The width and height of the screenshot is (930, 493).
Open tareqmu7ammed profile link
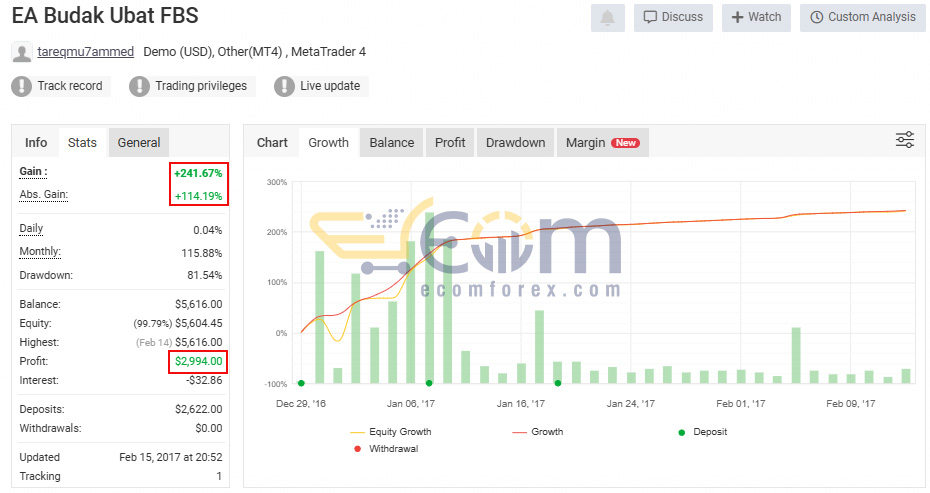85,52
